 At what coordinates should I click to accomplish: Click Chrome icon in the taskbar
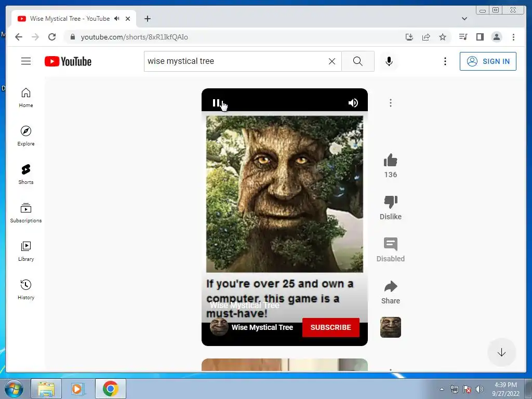tap(110, 389)
